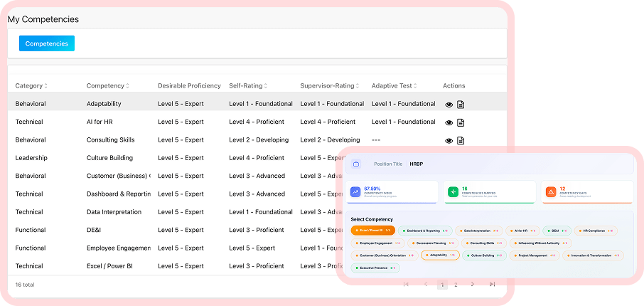The image size is (644, 306).
Task: View AI for HR details via eye icon
Action: click(449, 122)
